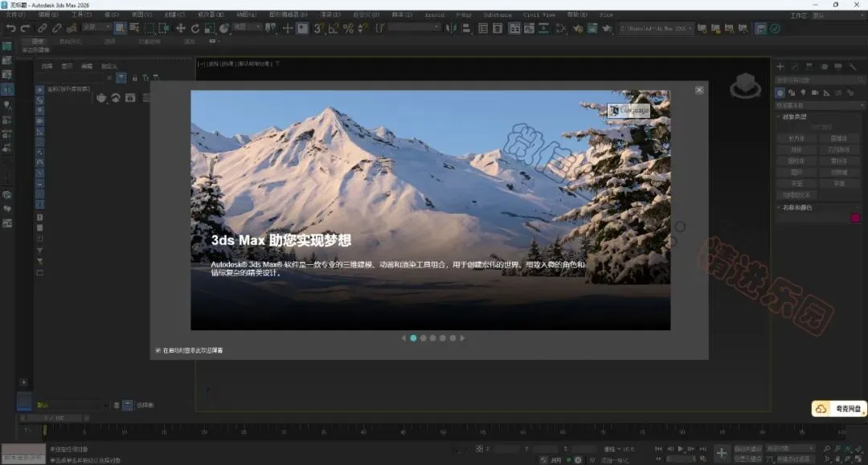Open the Edit menu
This screenshot has width=868, height=465.
48,15
